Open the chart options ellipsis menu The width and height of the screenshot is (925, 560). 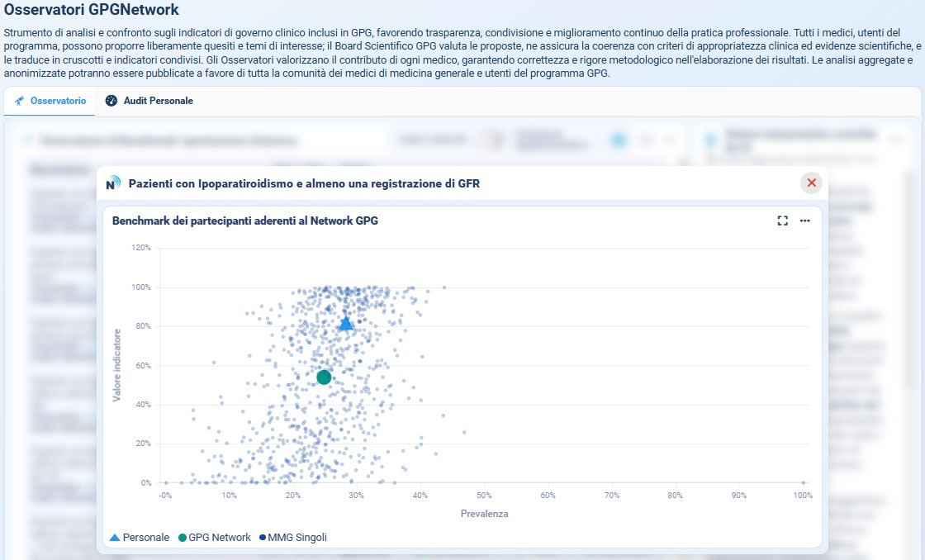[x=804, y=221]
